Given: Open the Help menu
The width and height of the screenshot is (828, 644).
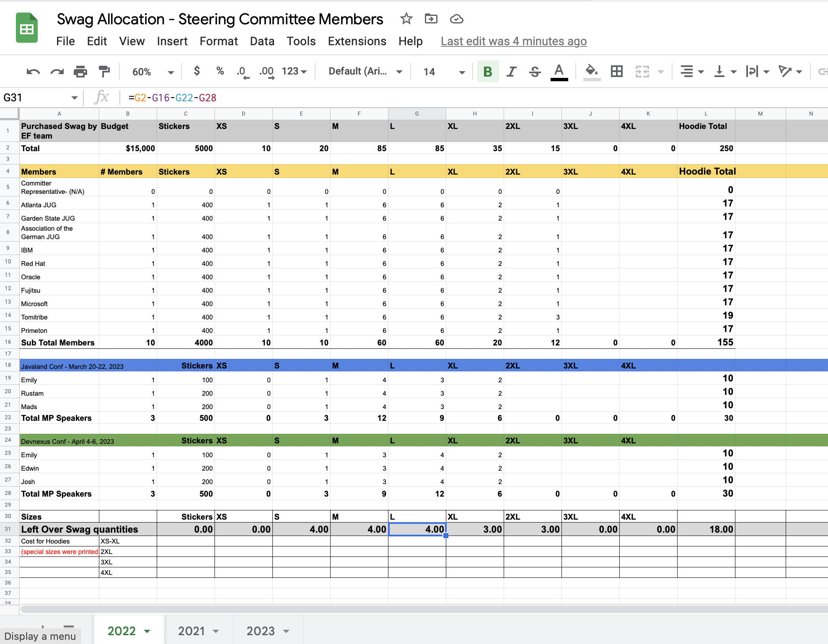Looking at the screenshot, I should tap(410, 41).
